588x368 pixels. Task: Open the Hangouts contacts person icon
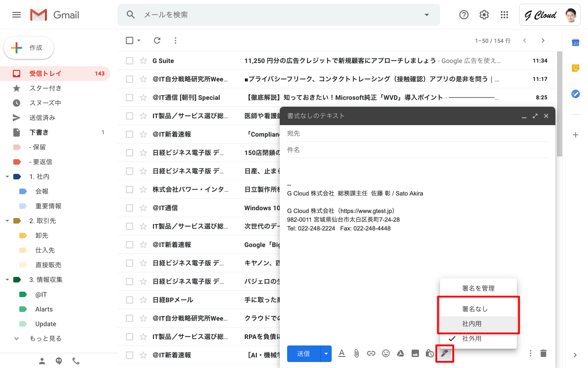point(42,361)
